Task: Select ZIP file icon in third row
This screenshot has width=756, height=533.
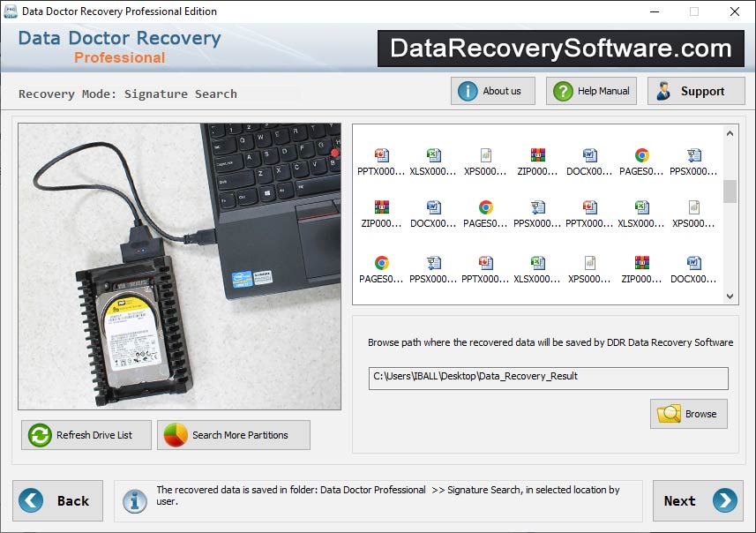Action: coord(641,262)
